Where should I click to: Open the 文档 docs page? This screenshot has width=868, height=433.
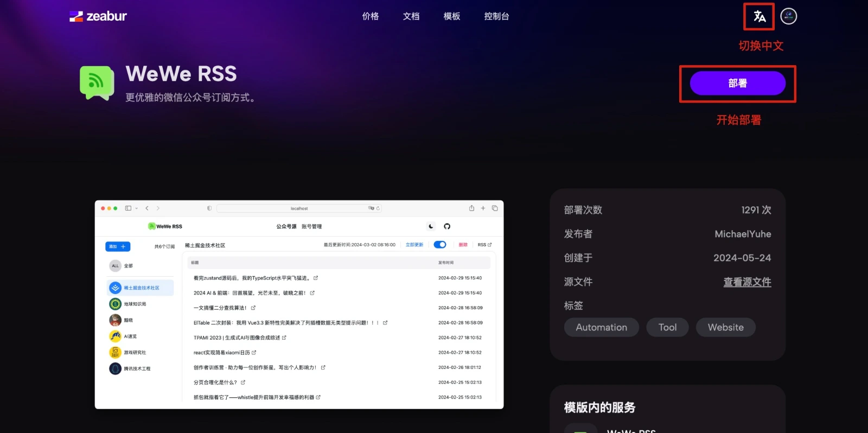coord(411,16)
